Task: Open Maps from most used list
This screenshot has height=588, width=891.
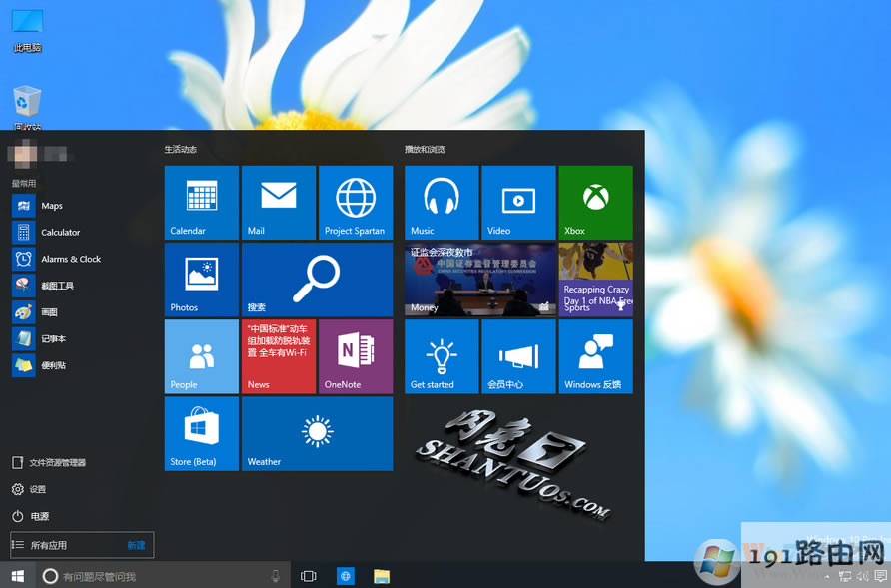Action: pos(52,206)
